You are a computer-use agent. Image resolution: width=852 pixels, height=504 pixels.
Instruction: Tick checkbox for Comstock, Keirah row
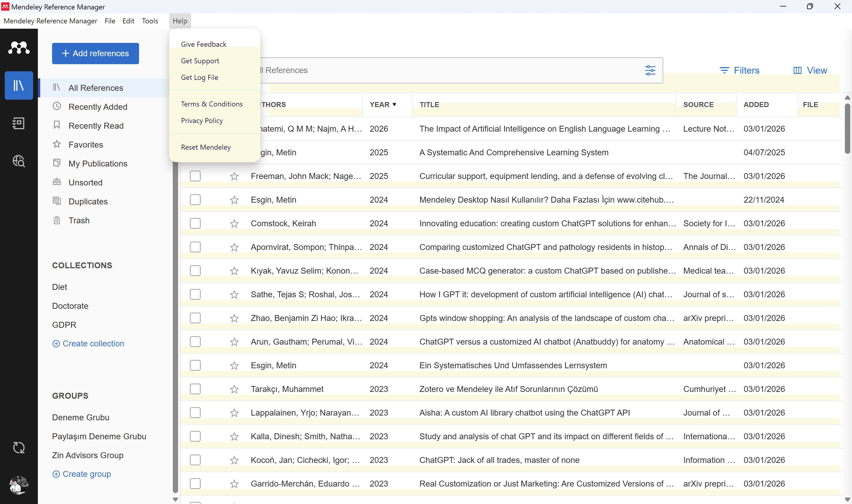coord(195,223)
